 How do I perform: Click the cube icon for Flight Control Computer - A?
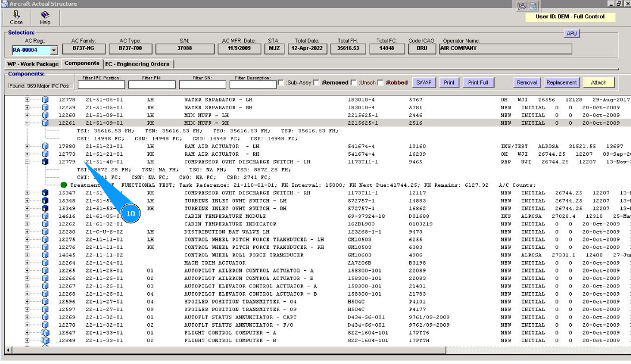pyautogui.click(x=45, y=332)
